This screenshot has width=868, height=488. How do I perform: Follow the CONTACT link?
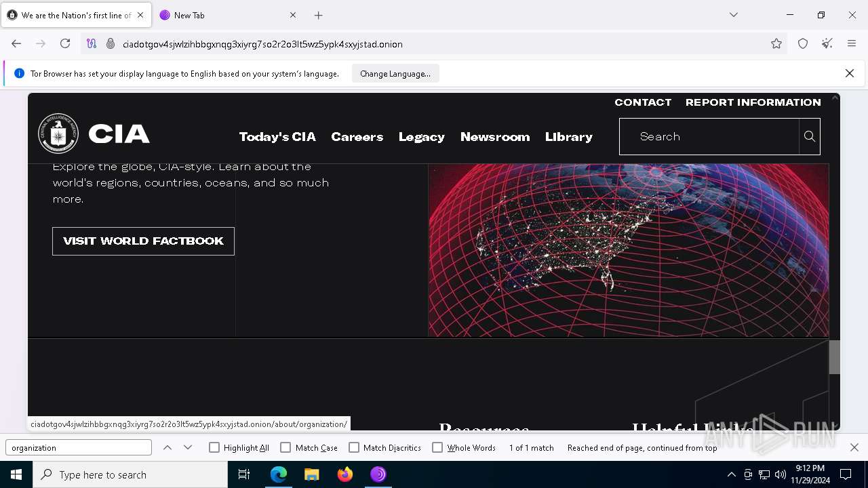643,102
